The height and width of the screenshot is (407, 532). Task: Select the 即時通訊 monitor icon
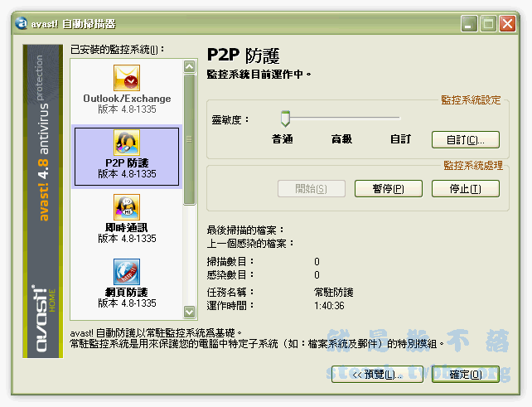[x=127, y=207]
